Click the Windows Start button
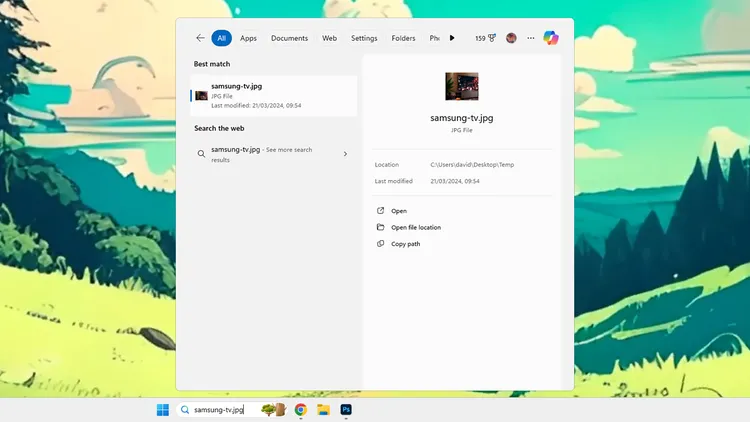Viewport: 750px width, 422px height. coord(163,410)
